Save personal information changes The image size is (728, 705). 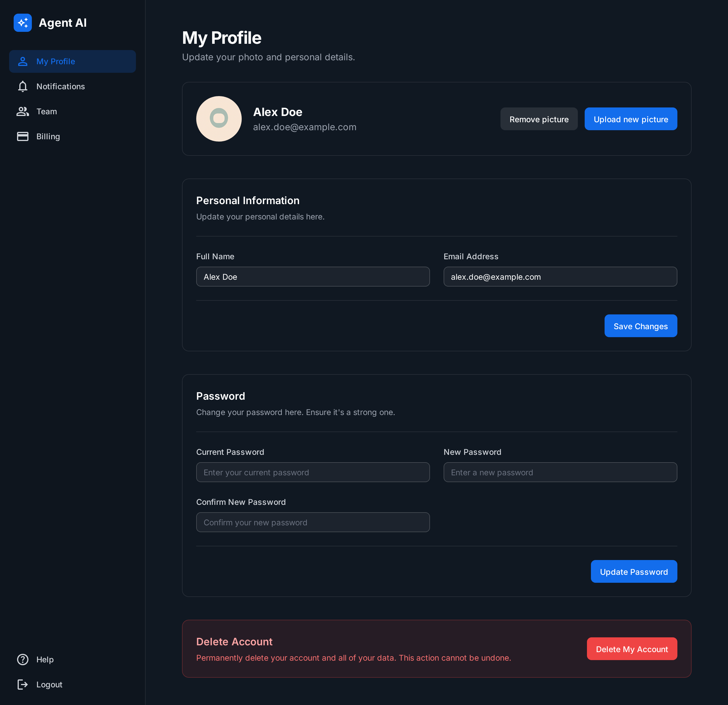640,325
